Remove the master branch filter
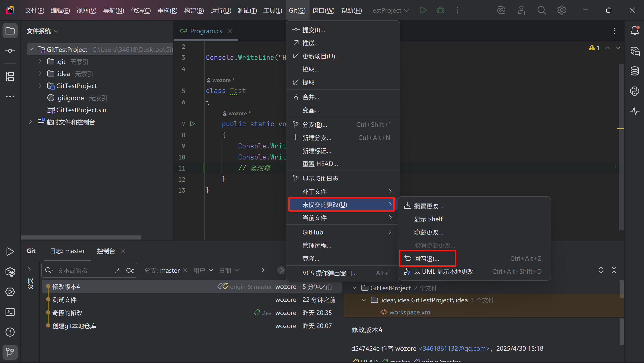 pos(185,270)
